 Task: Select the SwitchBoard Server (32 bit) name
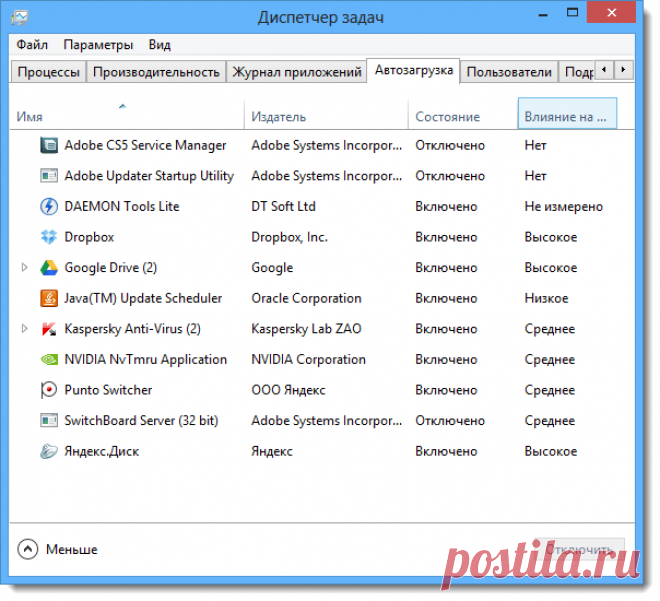pyautogui.click(x=141, y=420)
